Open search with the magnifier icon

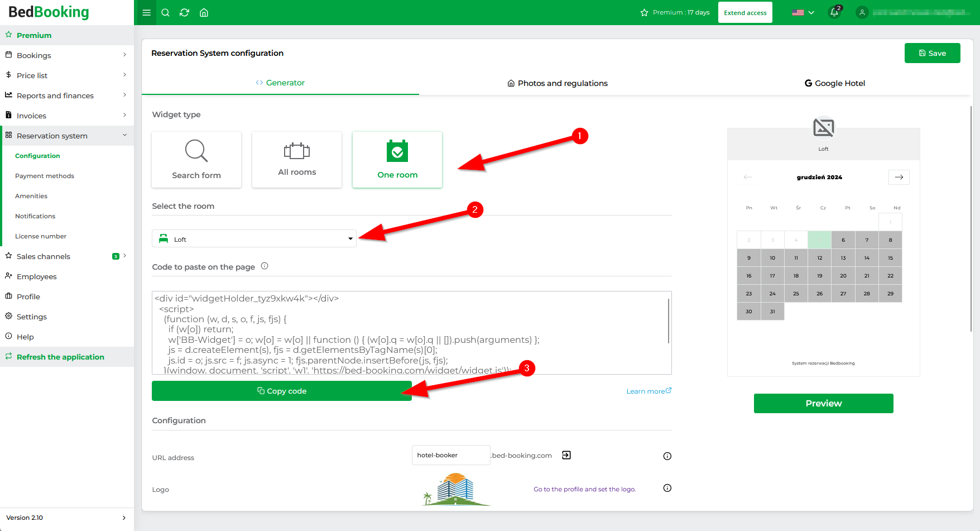[165, 13]
